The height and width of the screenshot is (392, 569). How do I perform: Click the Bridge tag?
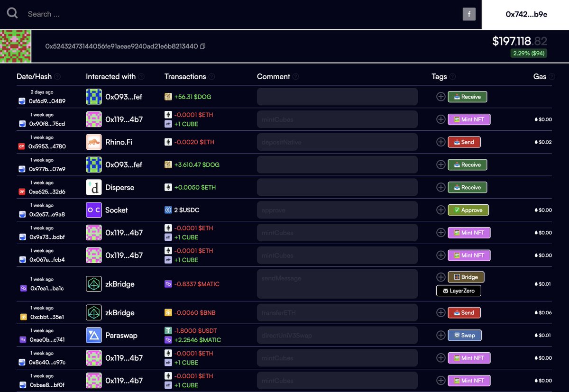pyautogui.click(x=466, y=277)
